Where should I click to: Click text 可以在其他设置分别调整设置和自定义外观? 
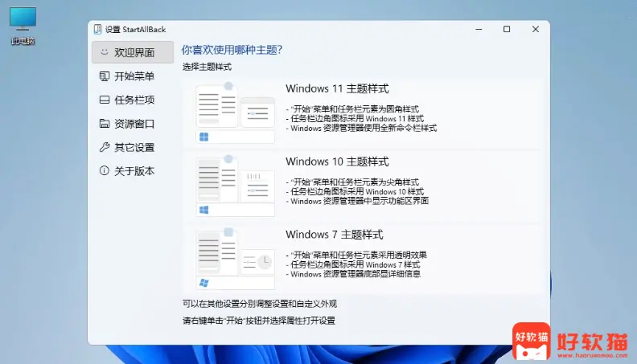pyautogui.click(x=260, y=304)
